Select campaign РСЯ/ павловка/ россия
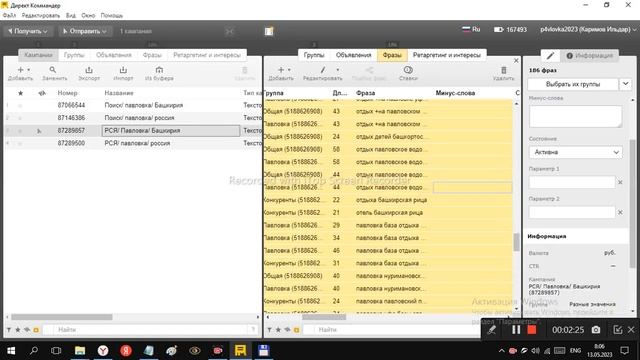 point(137,143)
